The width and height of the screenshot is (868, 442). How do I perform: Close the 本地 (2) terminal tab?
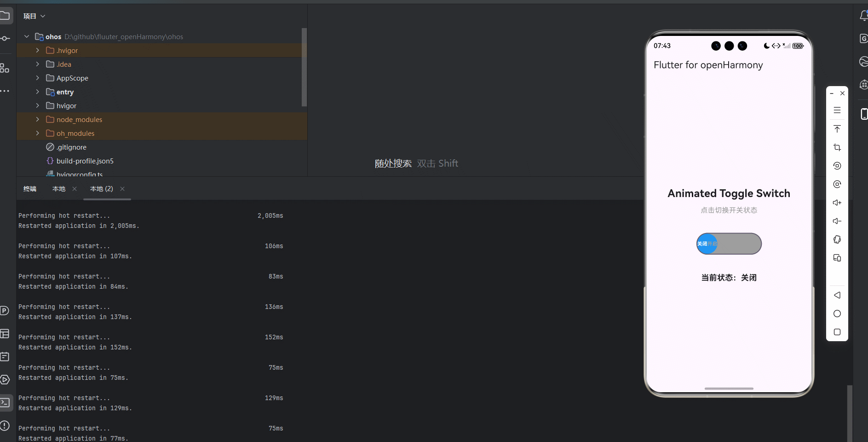(x=122, y=189)
